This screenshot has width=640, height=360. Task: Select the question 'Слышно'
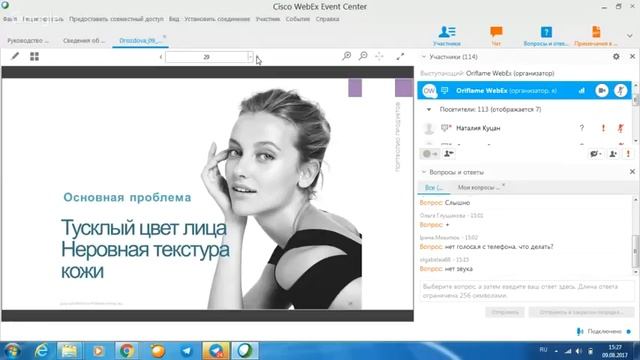click(x=445, y=202)
